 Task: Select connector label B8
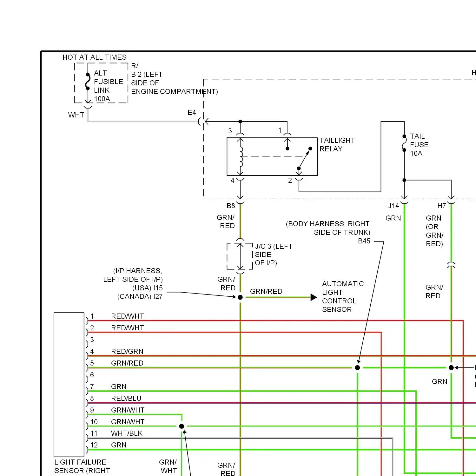(x=231, y=206)
